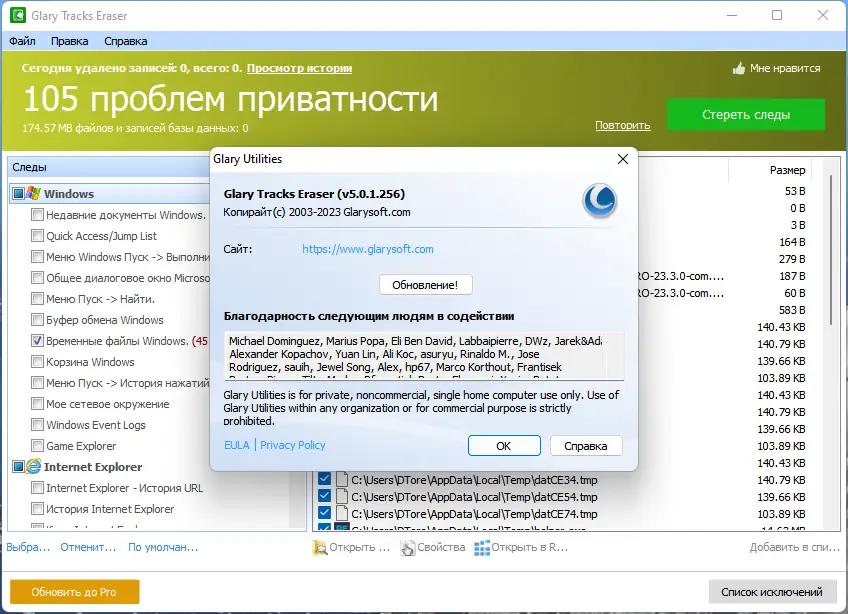The height and width of the screenshot is (614, 848).
Task: Open the glarysoft.com website link
Action: [368, 249]
